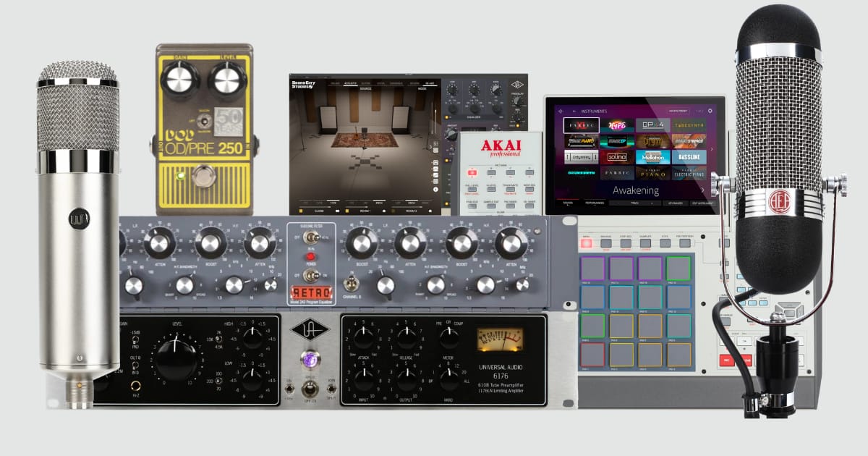Click the 6176 High EQ knob
The height and width of the screenshot is (456, 868).
[252, 337]
